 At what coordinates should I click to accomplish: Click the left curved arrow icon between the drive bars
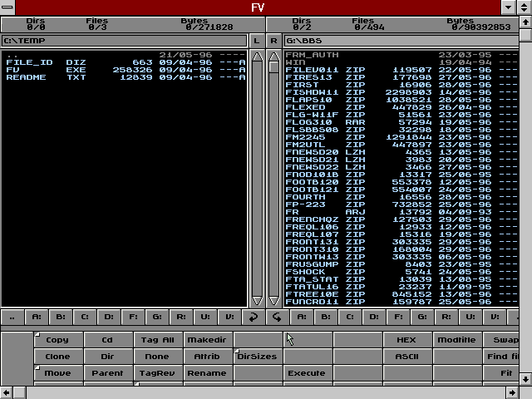point(254,317)
